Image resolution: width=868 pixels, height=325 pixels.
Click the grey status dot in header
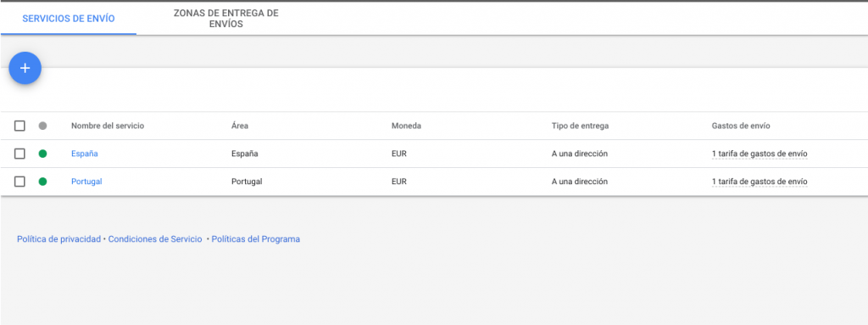point(42,126)
